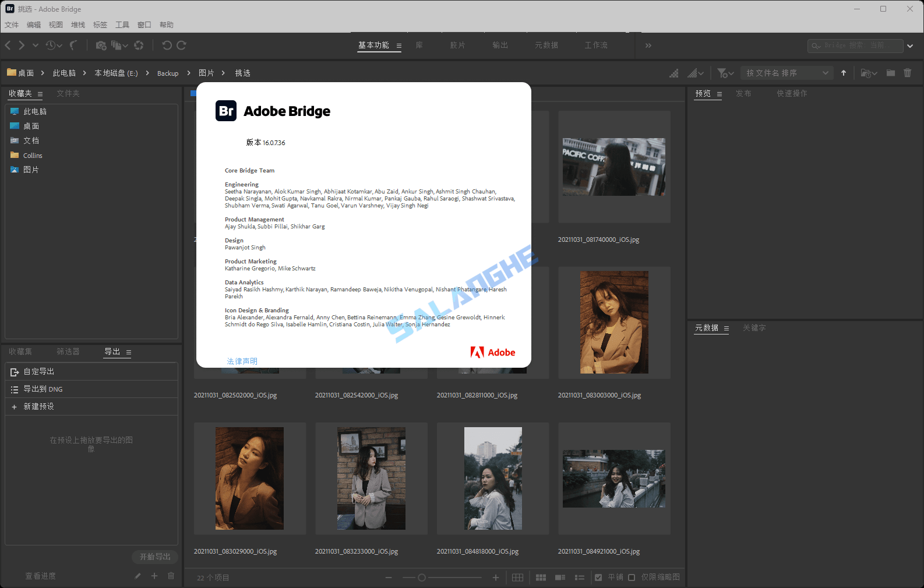The height and width of the screenshot is (588, 924).
Task: Open the filter-by-rating funnel star icon
Action: 722,73
